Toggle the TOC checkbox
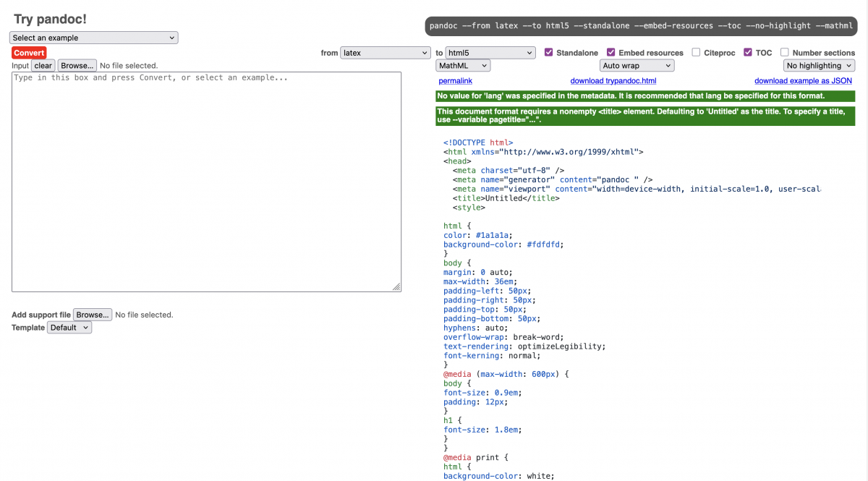This screenshot has height=481, width=868. pos(748,53)
